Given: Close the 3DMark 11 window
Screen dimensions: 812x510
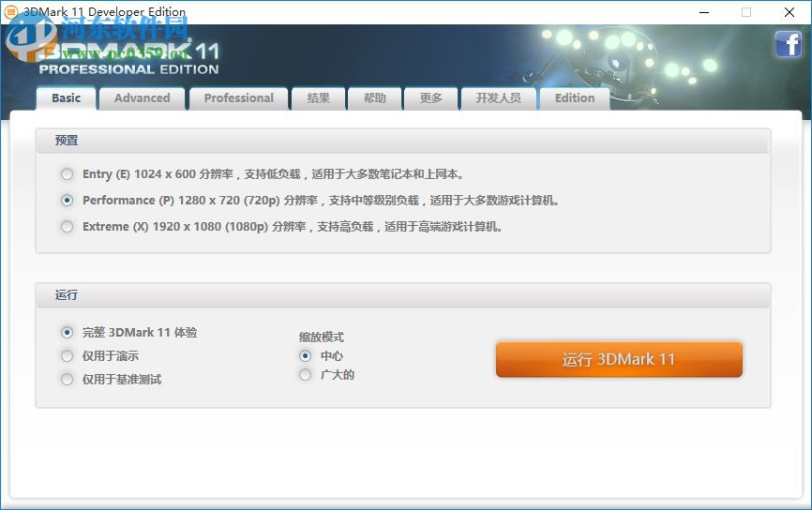Looking at the screenshot, I should tap(789, 12).
